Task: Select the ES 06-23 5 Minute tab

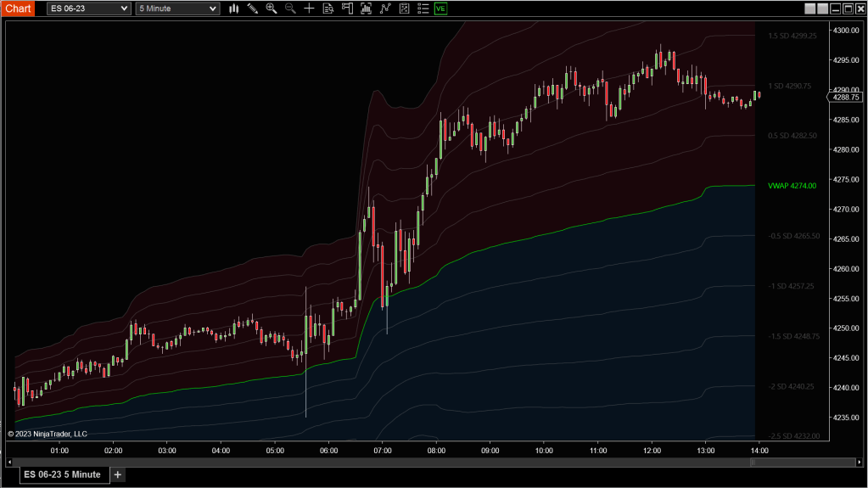Action: tap(63, 474)
